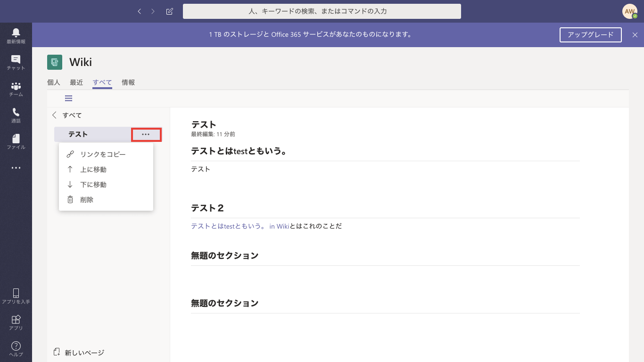The image size is (644, 362).
Task: Toggle the hamburger menu above page list
Action: point(68,99)
